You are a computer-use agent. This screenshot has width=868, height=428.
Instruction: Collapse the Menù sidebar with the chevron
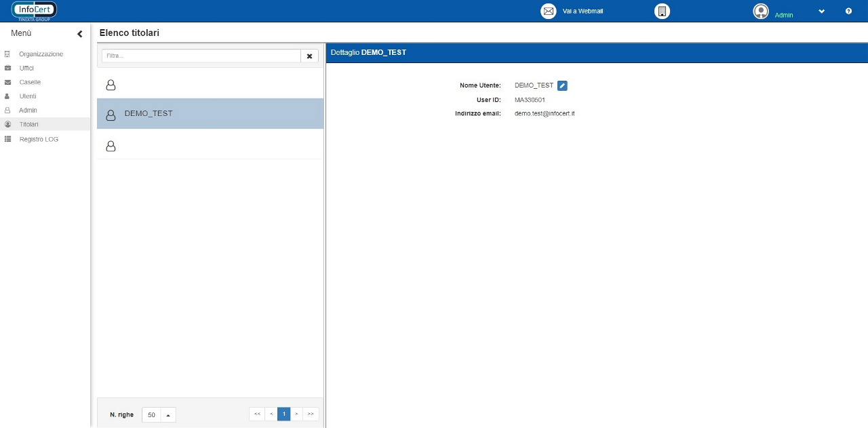79,34
